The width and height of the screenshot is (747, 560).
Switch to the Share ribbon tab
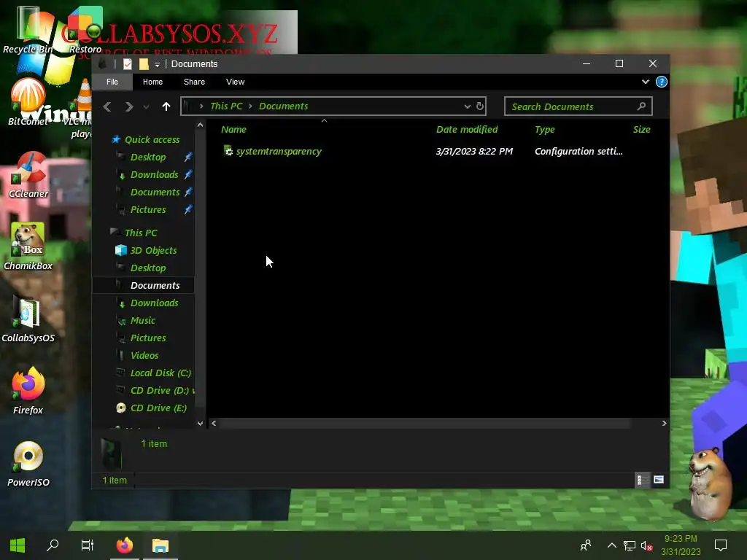pyautogui.click(x=194, y=82)
